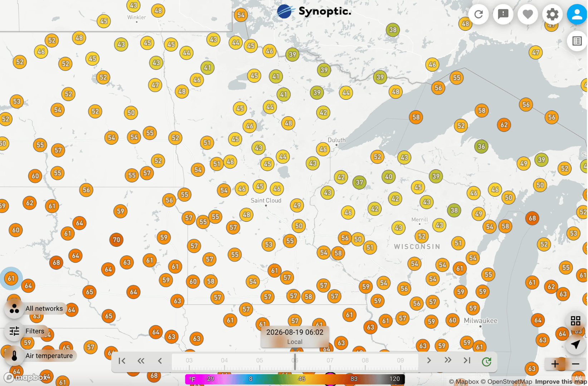
Task: Select the 37 degree station marker
Action: [359, 182]
